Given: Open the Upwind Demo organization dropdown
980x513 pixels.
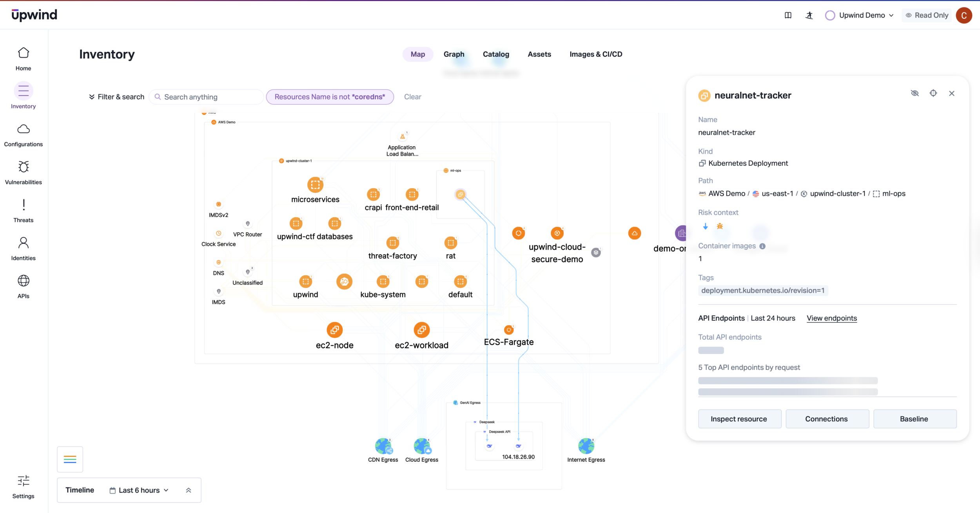Looking at the screenshot, I should (x=860, y=15).
